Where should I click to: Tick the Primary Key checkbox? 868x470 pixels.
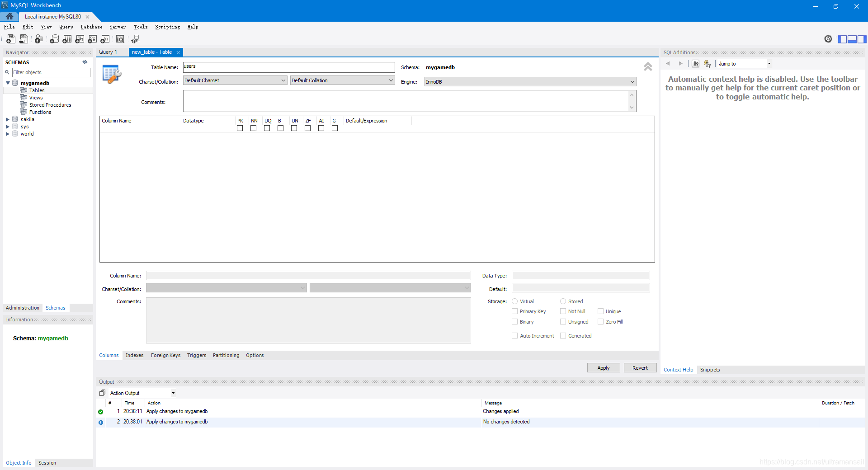(x=514, y=311)
